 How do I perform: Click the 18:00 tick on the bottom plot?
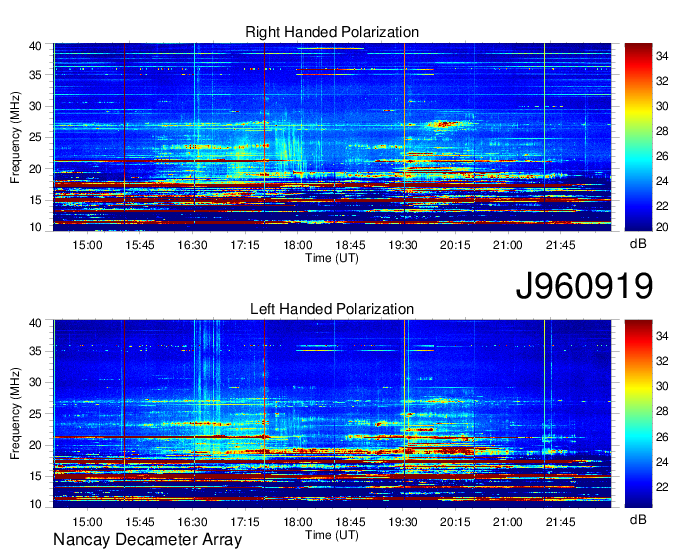click(298, 522)
